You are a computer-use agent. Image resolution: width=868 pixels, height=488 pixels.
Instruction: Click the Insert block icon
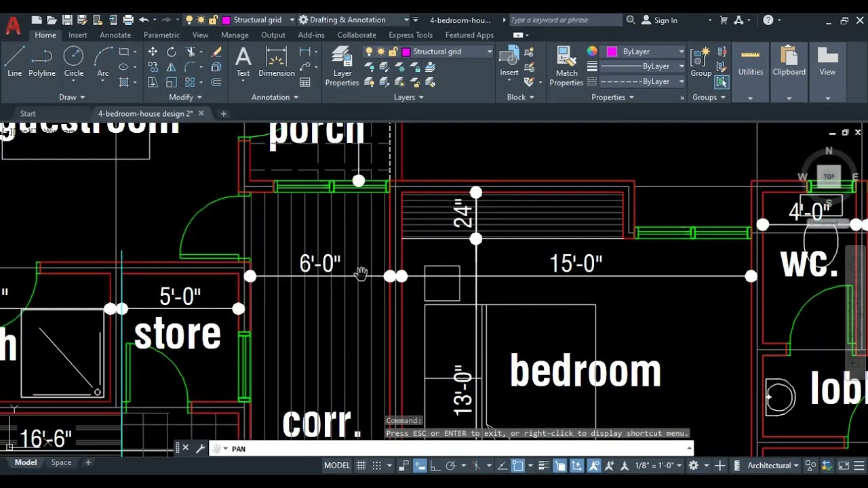[509, 62]
